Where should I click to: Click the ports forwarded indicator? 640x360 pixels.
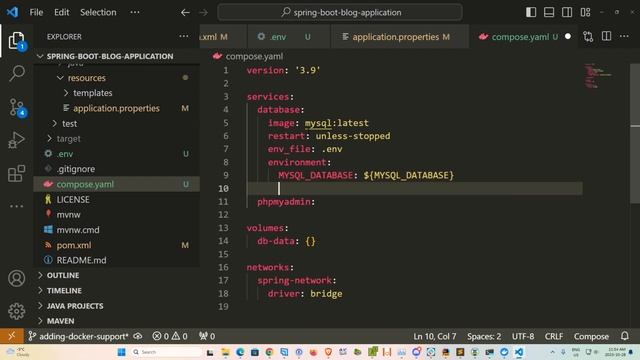point(207,336)
